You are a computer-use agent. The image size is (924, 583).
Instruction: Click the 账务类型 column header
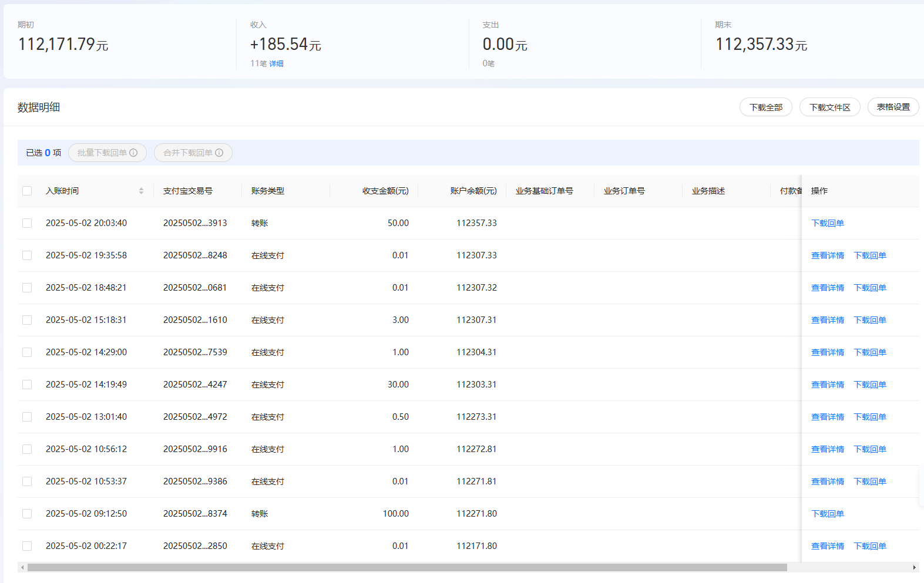268,191
